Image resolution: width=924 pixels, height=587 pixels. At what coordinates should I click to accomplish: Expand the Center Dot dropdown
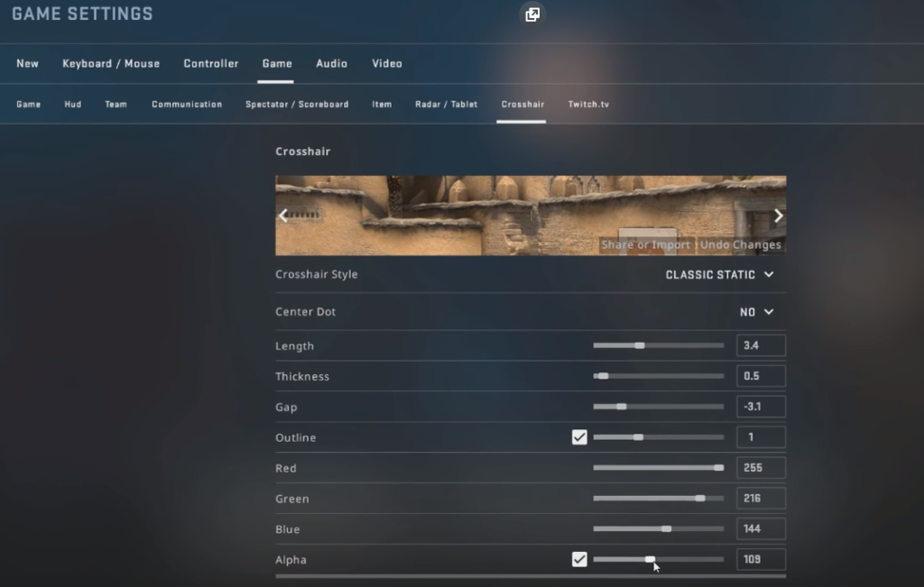[x=756, y=312]
